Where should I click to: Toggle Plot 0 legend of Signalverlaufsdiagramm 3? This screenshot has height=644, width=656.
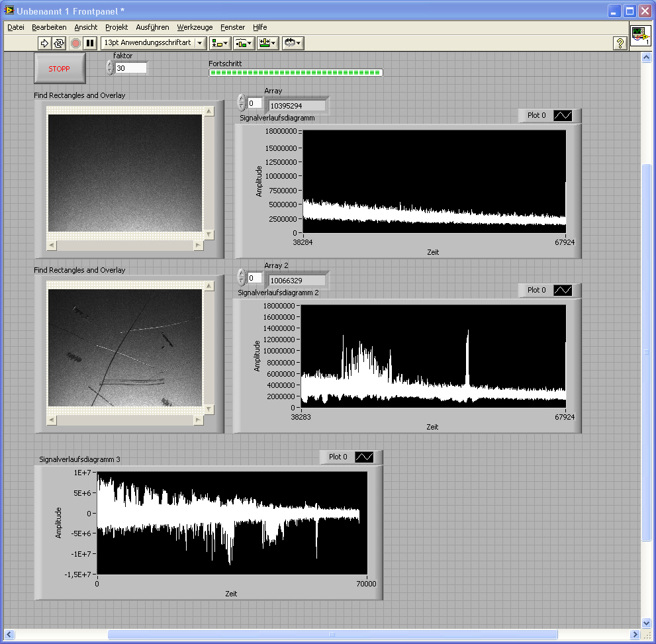pos(364,457)
